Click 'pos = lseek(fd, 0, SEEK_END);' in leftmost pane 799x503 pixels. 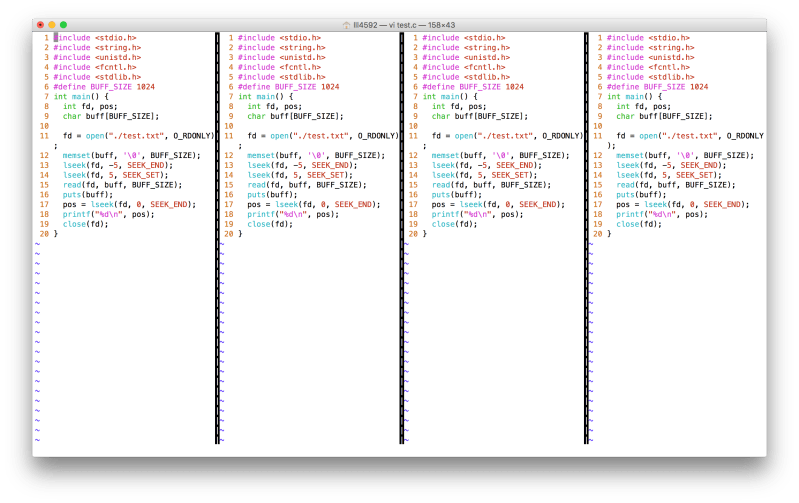pyautogui.click(x=129, y=204)
